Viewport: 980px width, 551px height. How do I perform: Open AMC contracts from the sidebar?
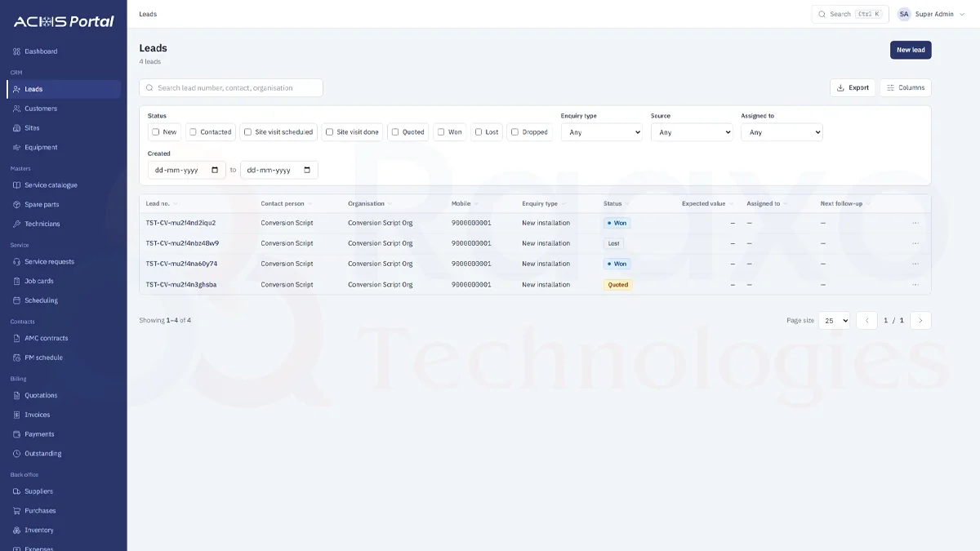64,338
